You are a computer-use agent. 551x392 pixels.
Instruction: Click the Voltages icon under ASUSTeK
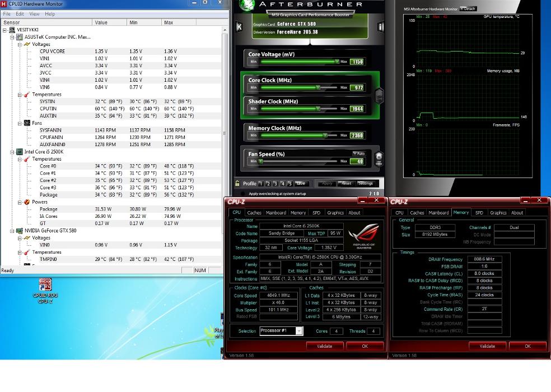(x=27, y=44)
